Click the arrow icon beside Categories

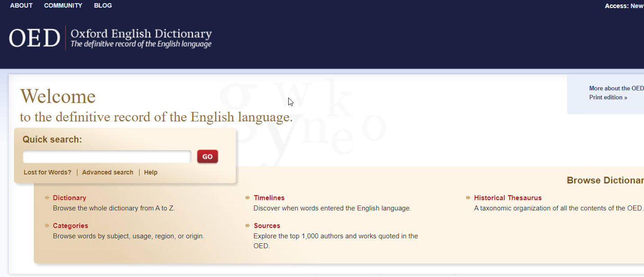pos(47,225)
